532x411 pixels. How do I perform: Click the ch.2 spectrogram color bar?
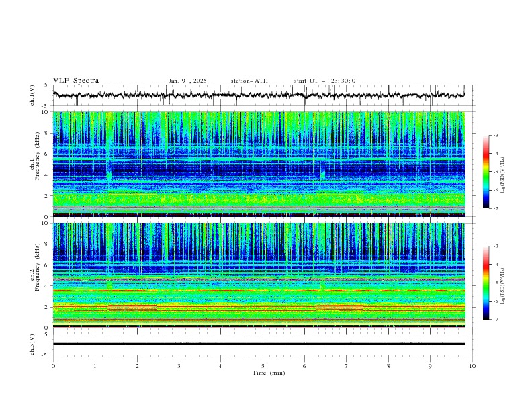(x=486, y=283)
